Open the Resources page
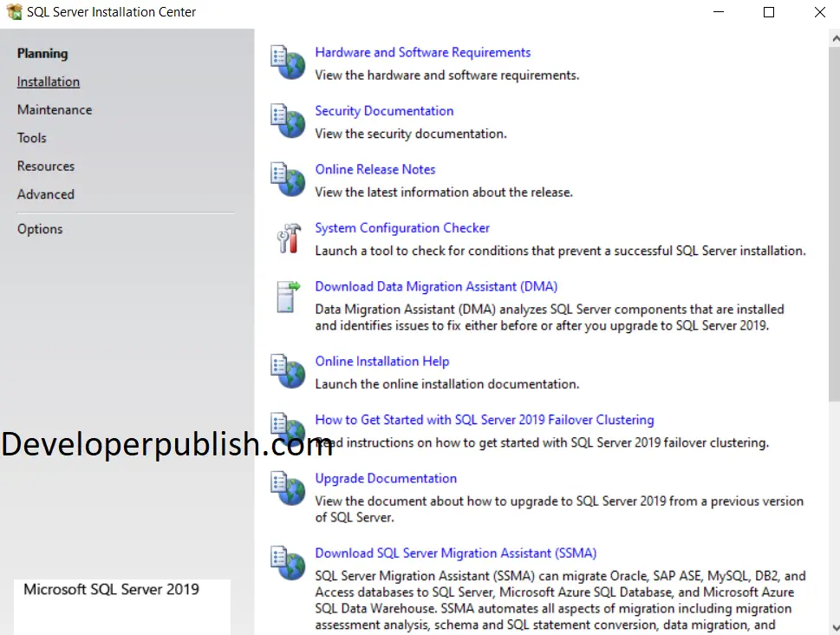 pyautogui.click(x=46, y=167)
